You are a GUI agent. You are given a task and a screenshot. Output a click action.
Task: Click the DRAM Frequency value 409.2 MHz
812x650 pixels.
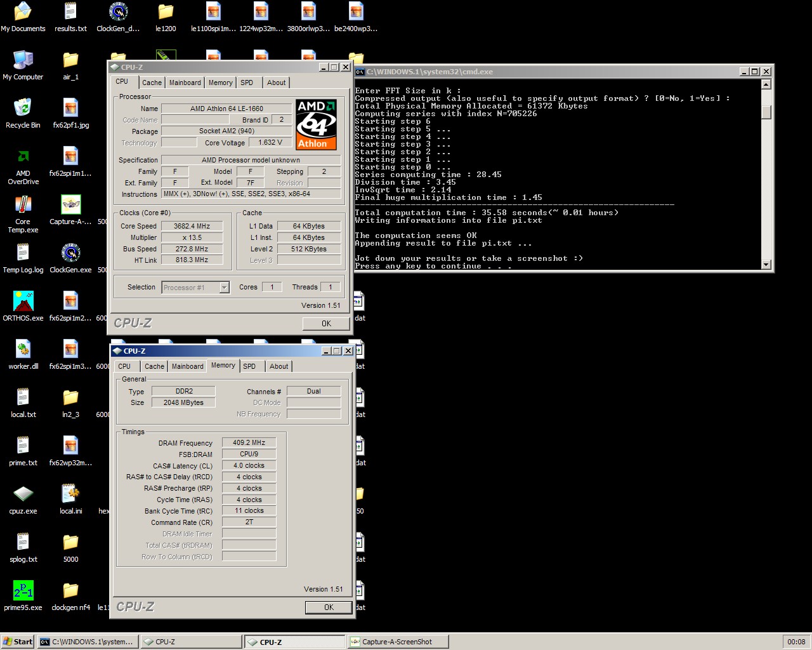pyautogui.click(x=249, y=443)
